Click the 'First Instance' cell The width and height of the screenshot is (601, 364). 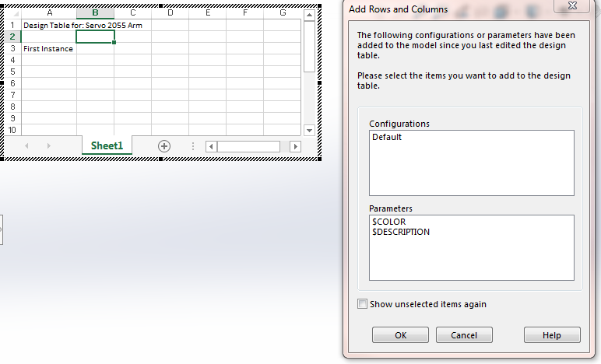(49, 48)
